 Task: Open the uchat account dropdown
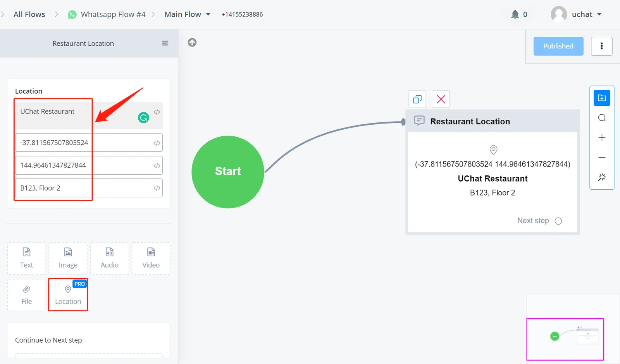click(x=577, y=14)
